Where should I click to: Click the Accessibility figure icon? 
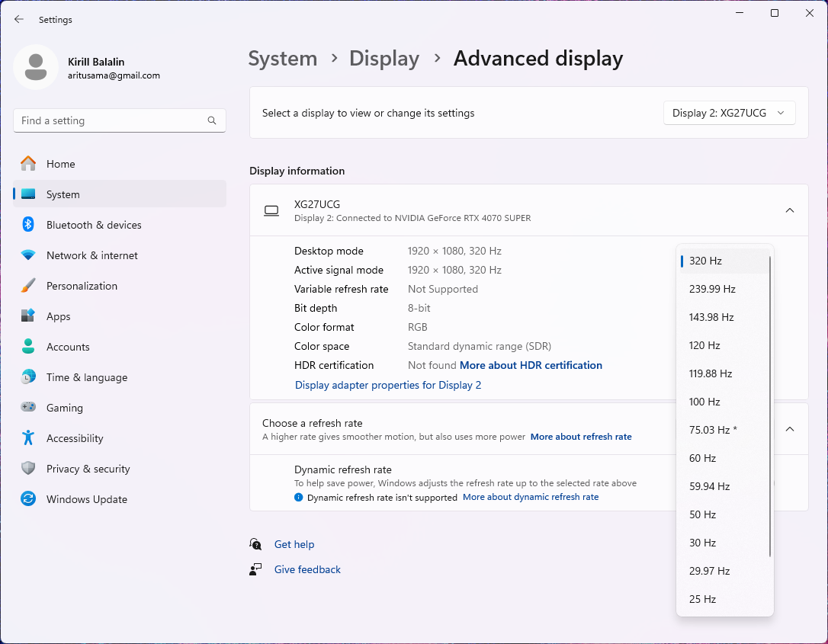pyautogui.click(x=28, y=438)
